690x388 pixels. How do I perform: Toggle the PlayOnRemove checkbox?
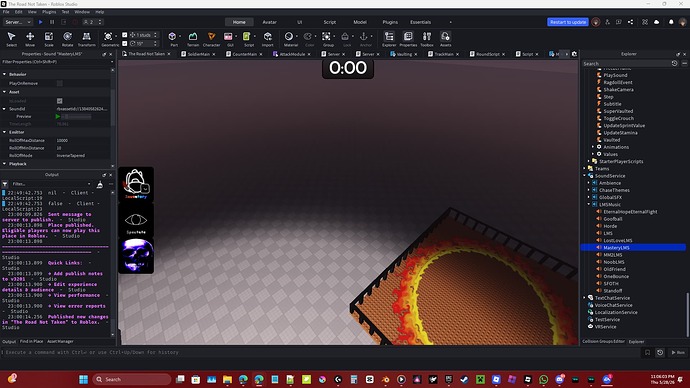point(59,84)
